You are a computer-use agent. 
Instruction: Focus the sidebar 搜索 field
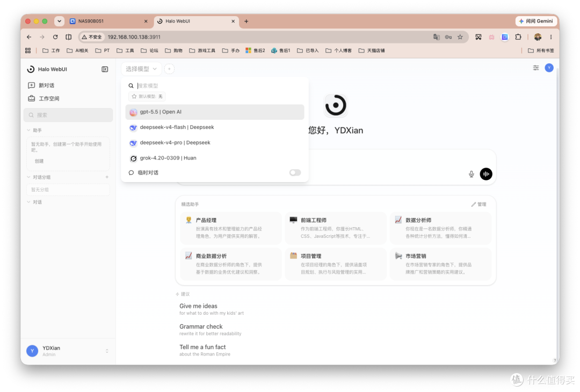(68, 115)
